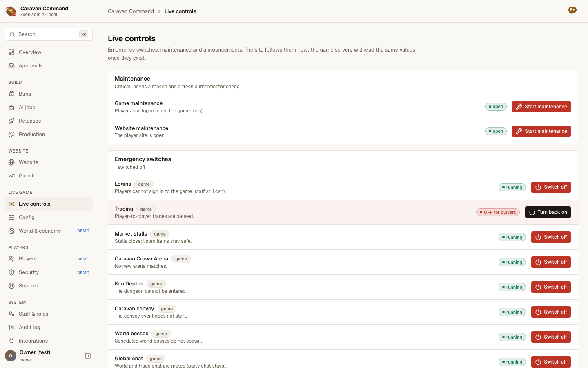Click the Caravan Command logo icon
Image resolution: width=588 pixels, height=368 pixels.
pyautogui.click(x=11, y=11)
